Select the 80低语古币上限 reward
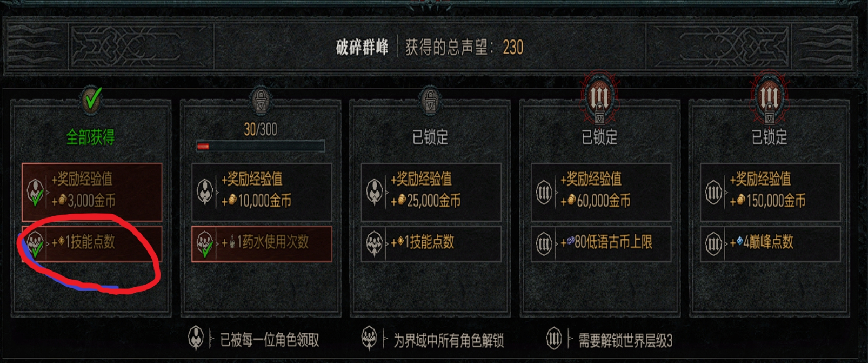 (x=601, y=244)
